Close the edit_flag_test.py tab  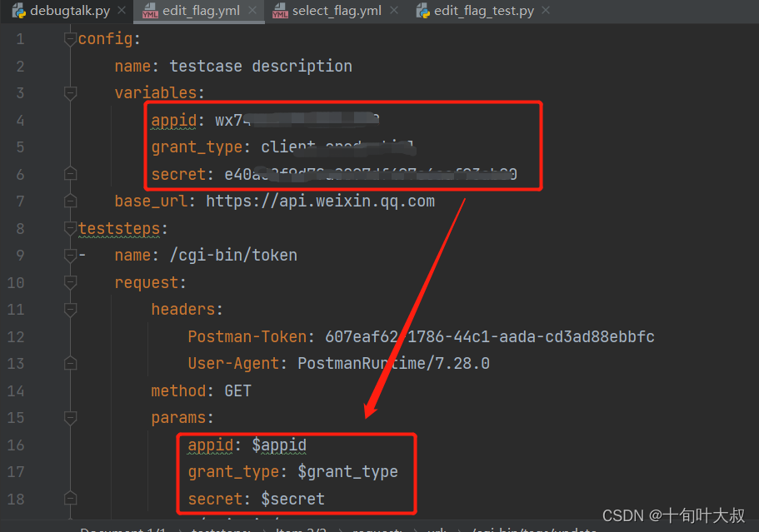pyautogui.click(x=546, y=10)
